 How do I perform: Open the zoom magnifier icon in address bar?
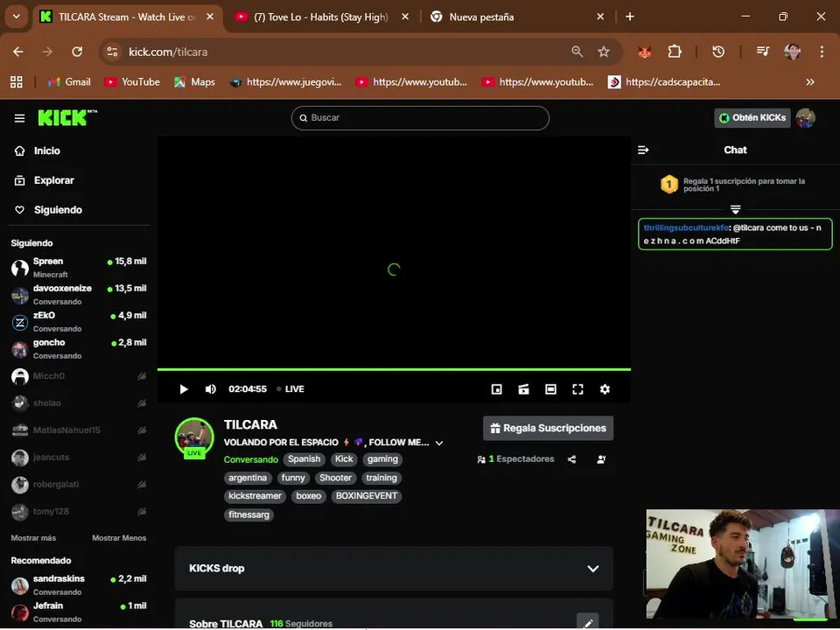coord(577,52)
